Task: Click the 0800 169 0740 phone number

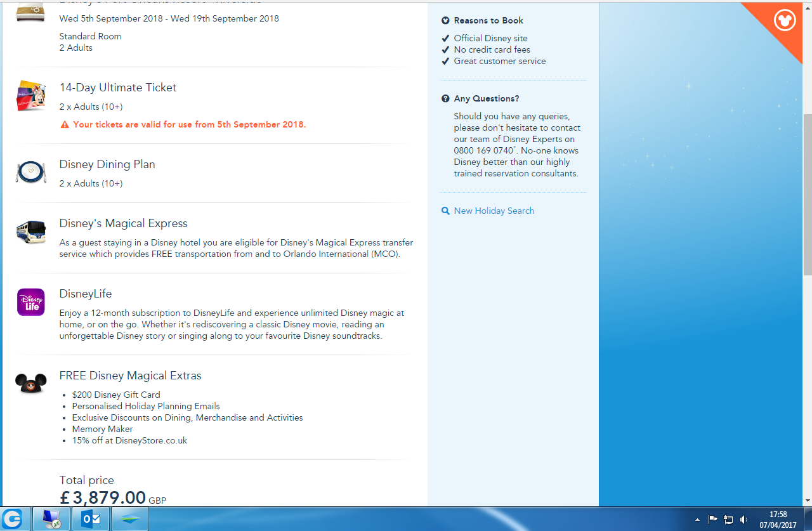Action: pyautogui.click(x=483, y=151)
